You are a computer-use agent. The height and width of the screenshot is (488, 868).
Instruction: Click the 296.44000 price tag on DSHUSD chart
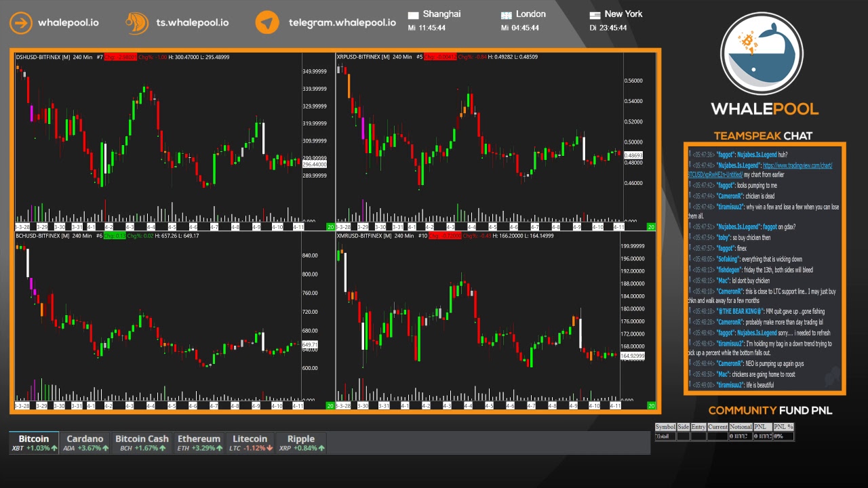point(315,165)
